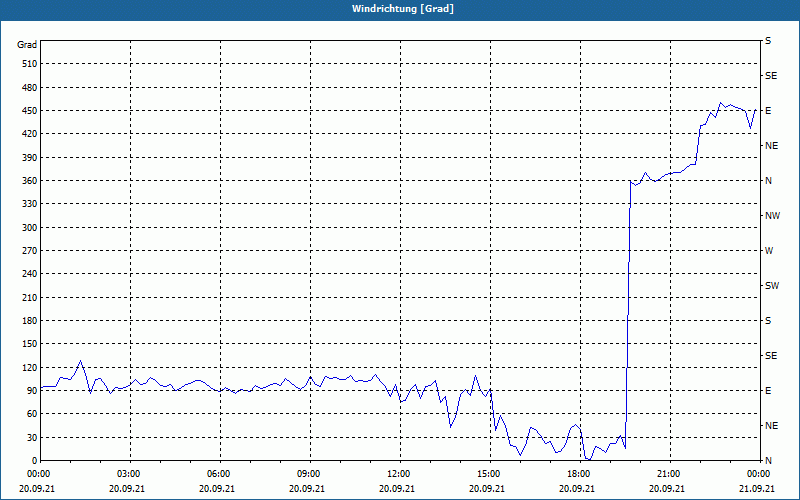Click the SW compass label
This screenshot has width=800, height=500.
pyautogui.click(x=772, y=286)
